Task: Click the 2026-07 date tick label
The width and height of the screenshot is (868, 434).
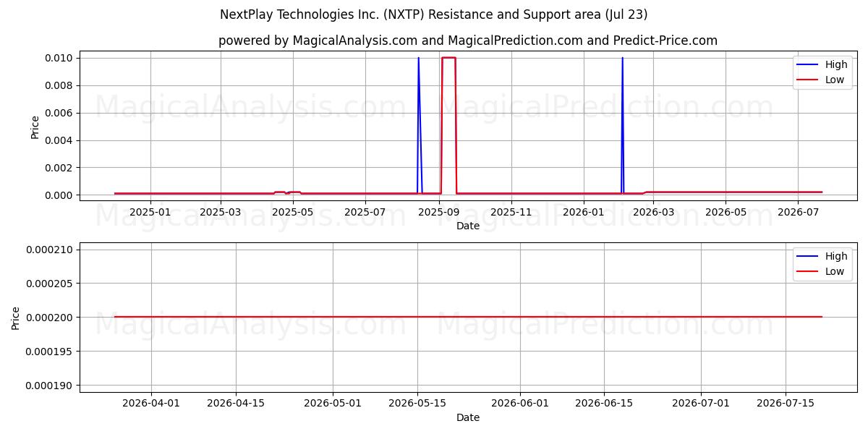Action: (x=798, y=213)
